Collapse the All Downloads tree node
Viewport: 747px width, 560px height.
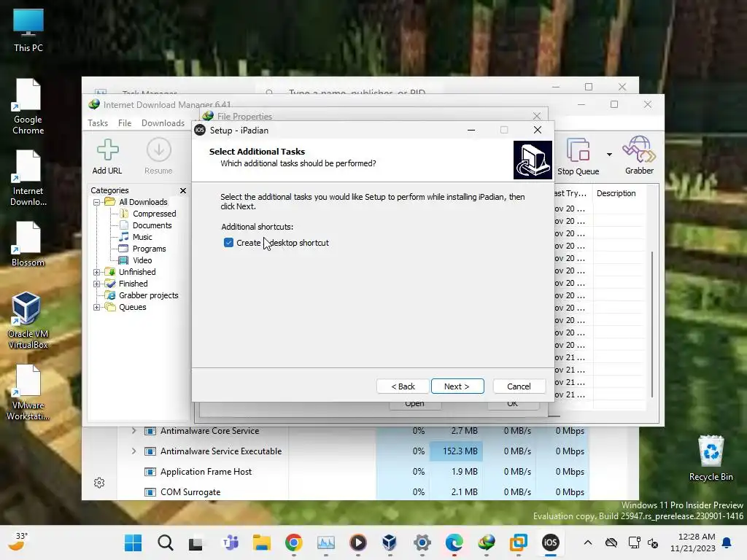tap(97, 202)
